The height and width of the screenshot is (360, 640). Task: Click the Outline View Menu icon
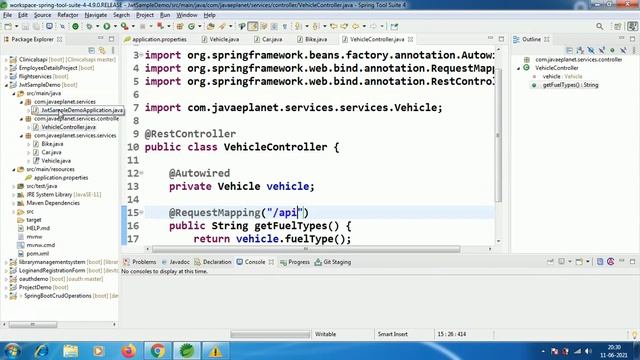[x=634, y=50]
